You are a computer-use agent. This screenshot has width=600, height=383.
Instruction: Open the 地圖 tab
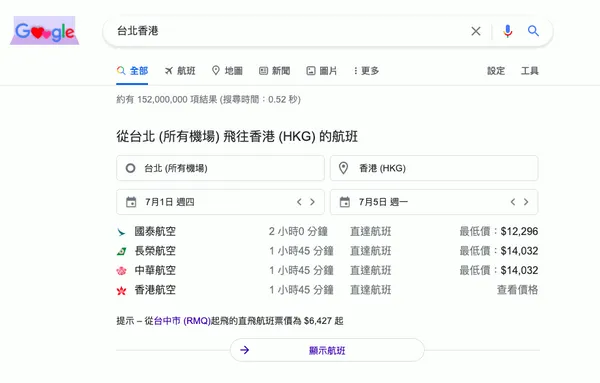tap(227, 71)
